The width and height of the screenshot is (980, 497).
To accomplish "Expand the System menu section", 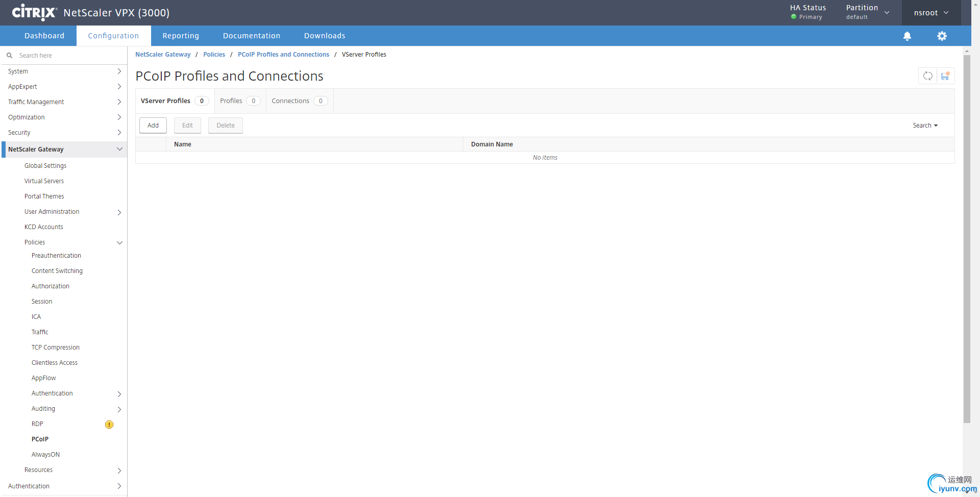I will click(x=119, y=71).
